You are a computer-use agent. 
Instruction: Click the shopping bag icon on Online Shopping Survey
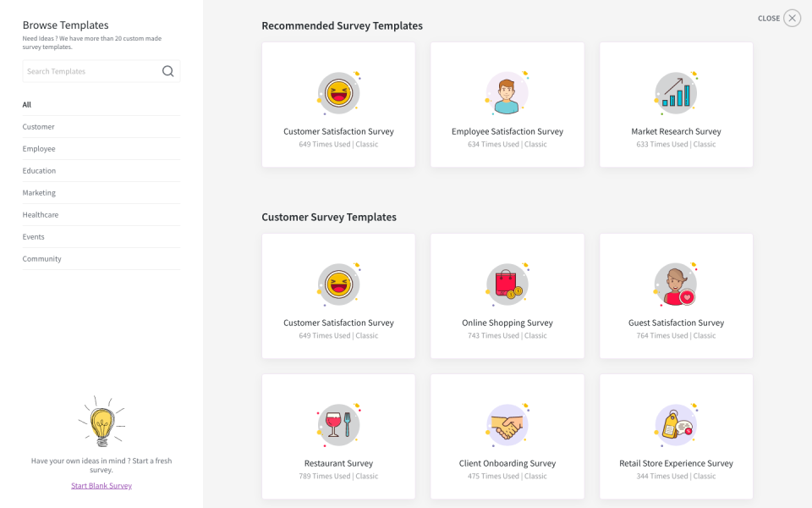pos(507,283)
